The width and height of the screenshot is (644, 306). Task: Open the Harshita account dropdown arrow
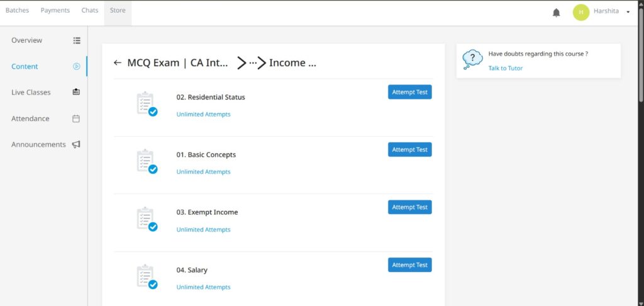pos(628,12)
